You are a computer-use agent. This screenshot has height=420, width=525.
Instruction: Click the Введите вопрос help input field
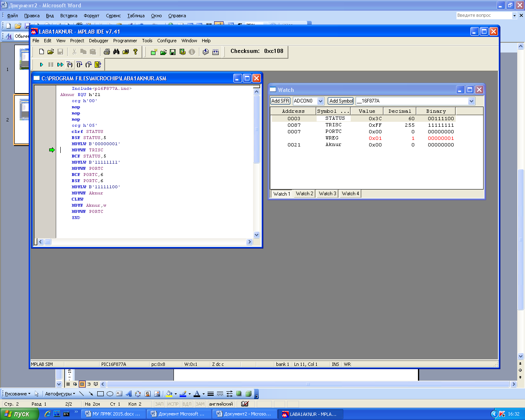484,16
